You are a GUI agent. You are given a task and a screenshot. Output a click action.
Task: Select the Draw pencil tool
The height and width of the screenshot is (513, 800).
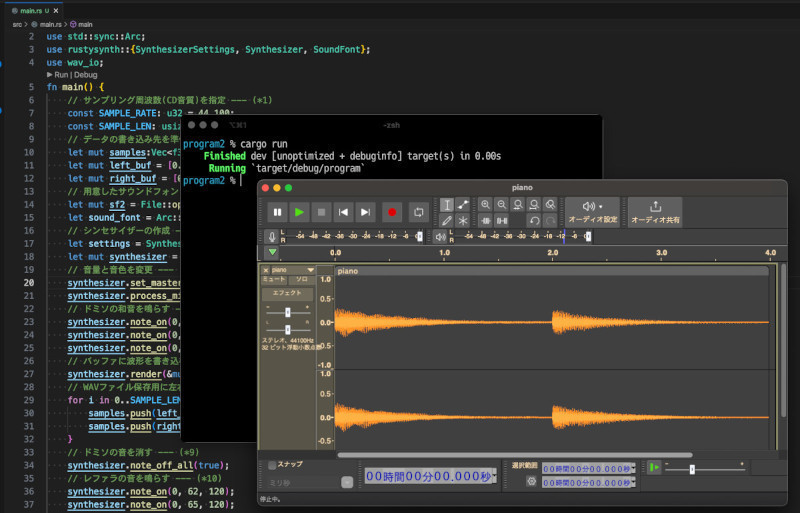[447, 220]
